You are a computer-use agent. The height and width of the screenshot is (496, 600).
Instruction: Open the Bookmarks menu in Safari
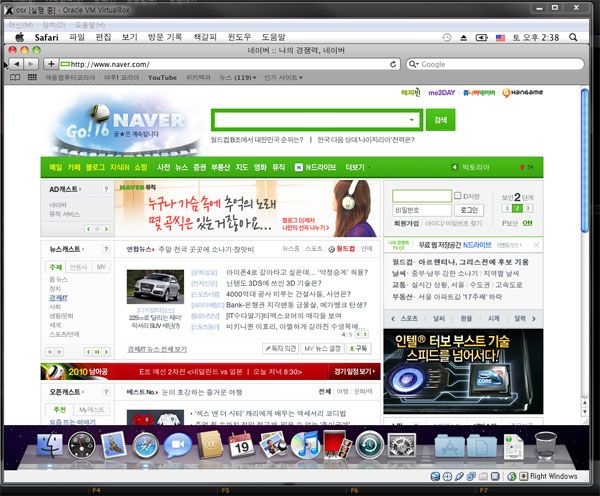(x=205, y=37)
